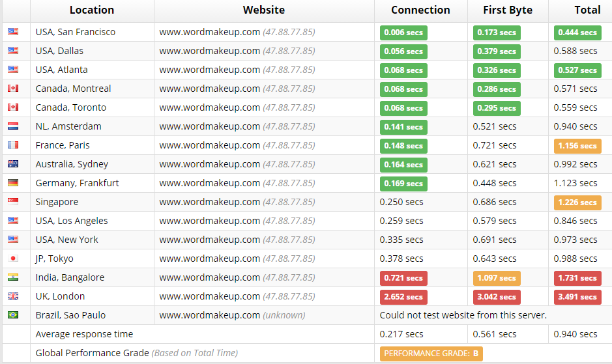Select average connection 0.217 secs value
This screenshot has width=612, height=364.
[401, 334]
